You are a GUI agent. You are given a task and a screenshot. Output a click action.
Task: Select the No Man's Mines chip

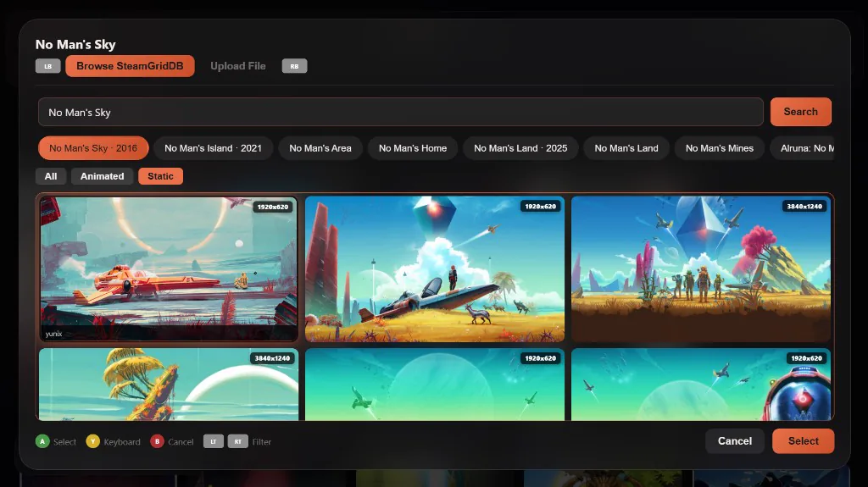(x=720, y=148)
